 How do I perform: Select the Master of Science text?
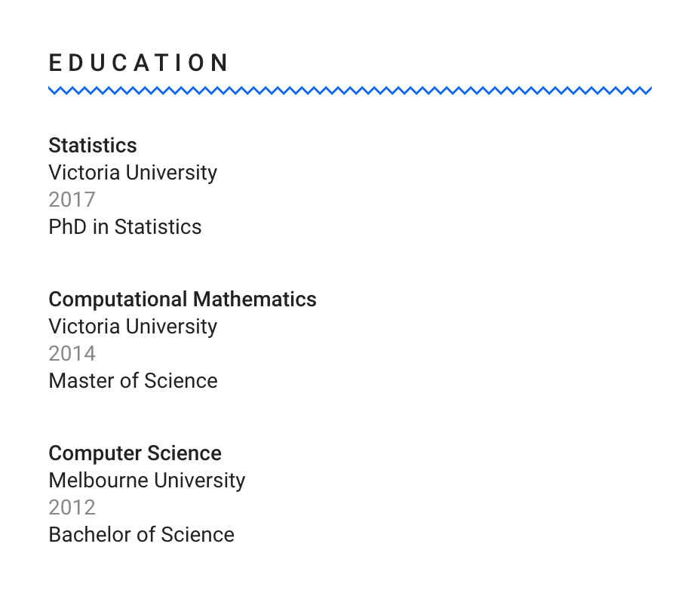[x=133, y=381]
